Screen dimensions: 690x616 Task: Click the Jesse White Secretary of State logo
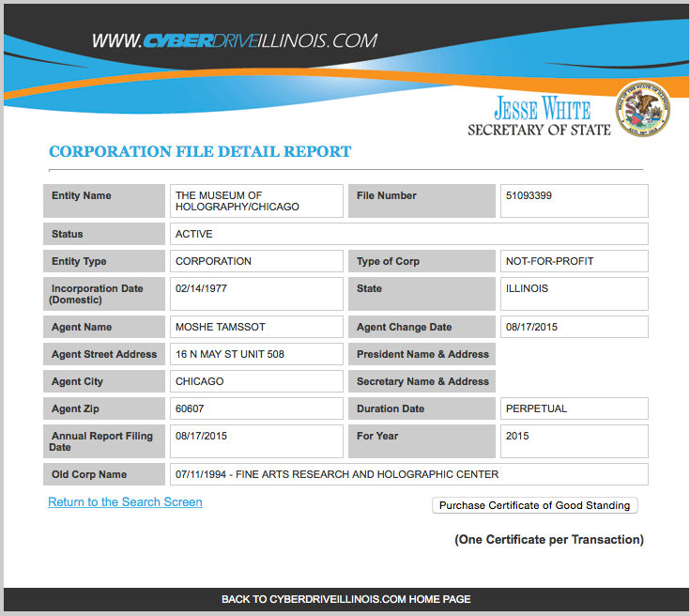[x=539, y=117]
